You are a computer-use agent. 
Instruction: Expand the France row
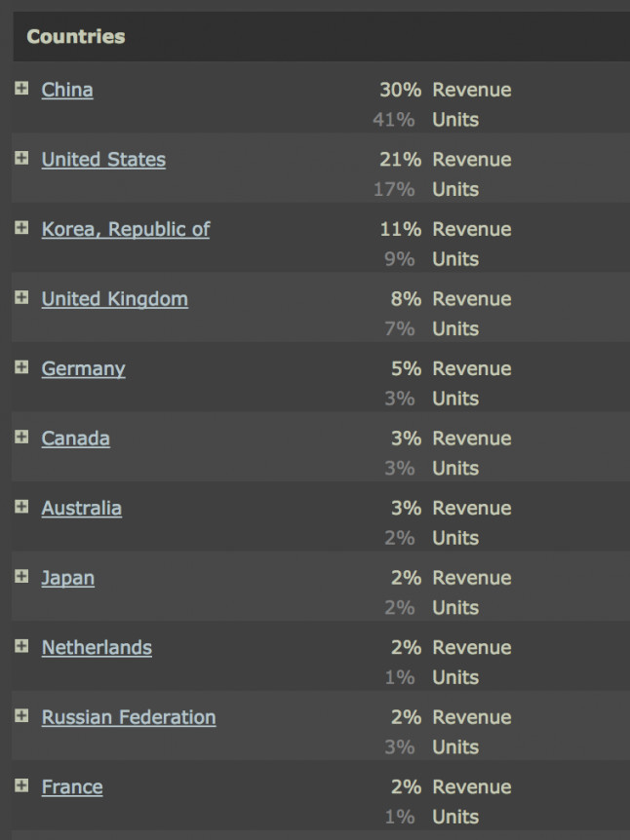pos(21,785)
